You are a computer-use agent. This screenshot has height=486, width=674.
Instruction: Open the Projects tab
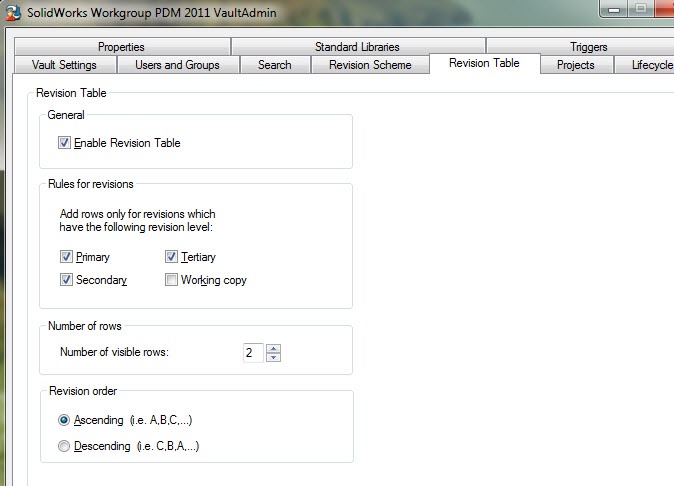[576, 65]
